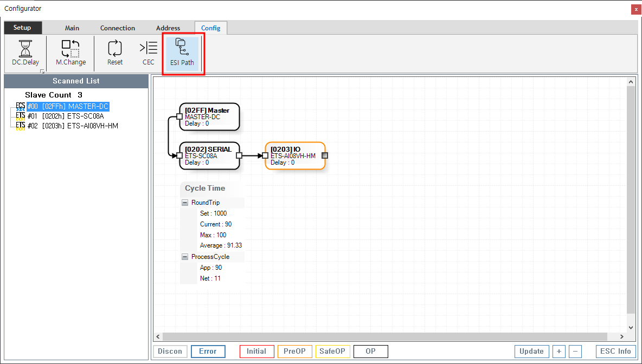Switch to the Main tab
Screen dimensions: 642x364
72,28
